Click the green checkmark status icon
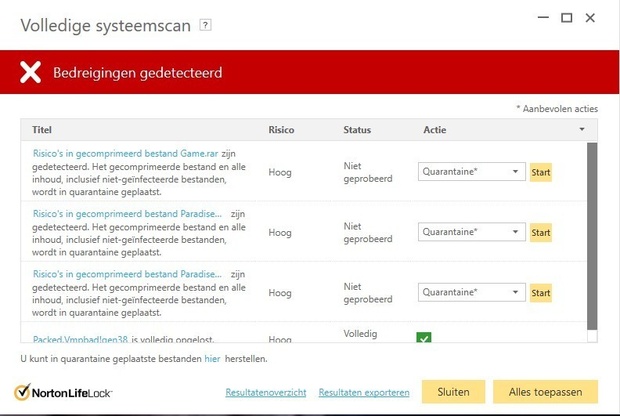The width and height of the screenshot is (620, 416). pos(423,338)
